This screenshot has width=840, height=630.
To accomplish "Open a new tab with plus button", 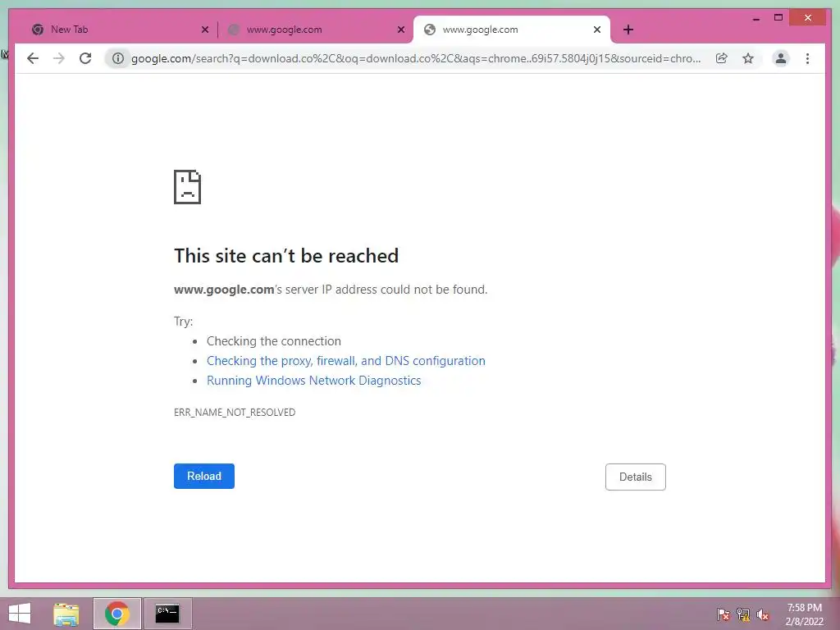I will pos(628,30).
